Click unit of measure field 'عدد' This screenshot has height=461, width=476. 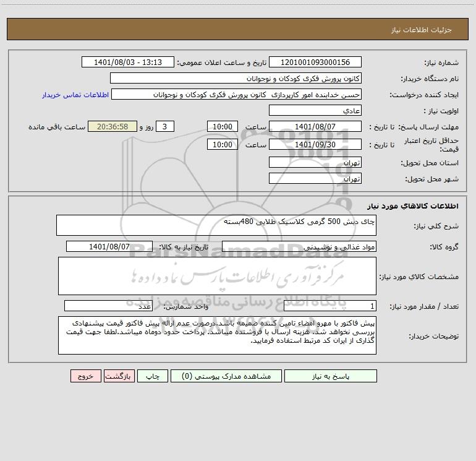108,306
